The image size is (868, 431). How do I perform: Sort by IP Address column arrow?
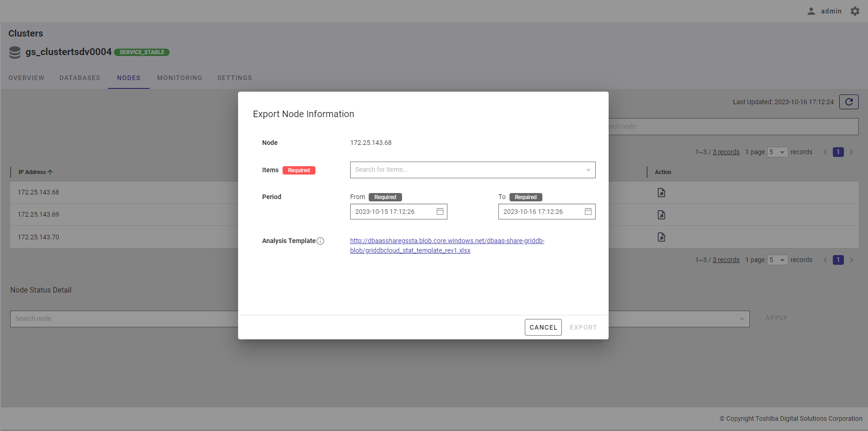pyautogui.click(x=50, y=172)
